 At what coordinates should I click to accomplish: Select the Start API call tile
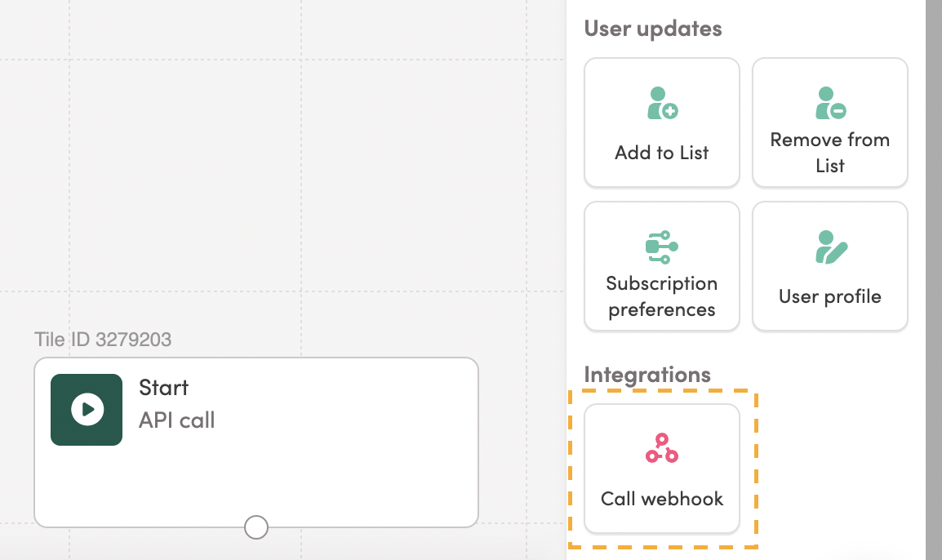(x=256, y=442)
